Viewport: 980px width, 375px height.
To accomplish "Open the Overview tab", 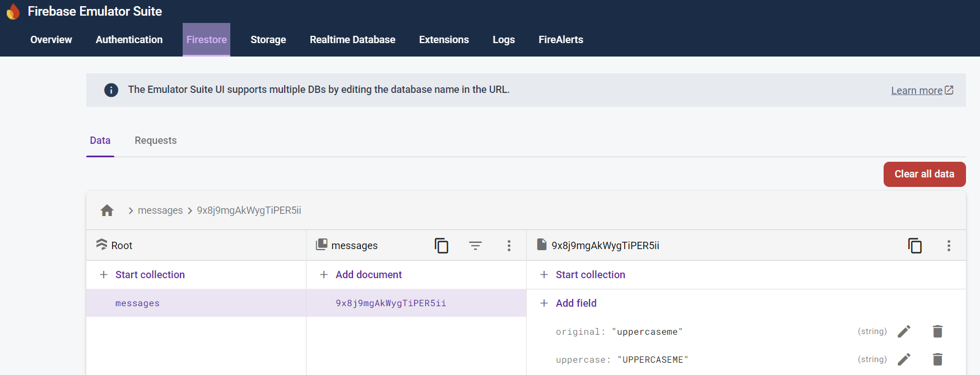I will pyautogui.click(x=51, y=40).
